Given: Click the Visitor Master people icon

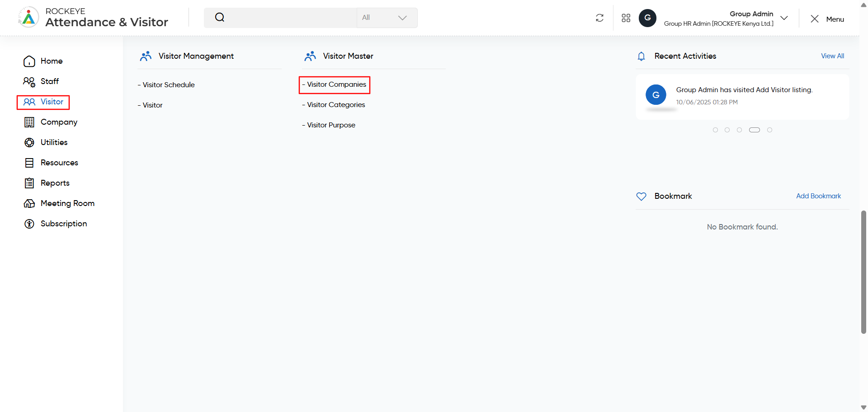Looking at the screenshot, I should click(310, 56).
